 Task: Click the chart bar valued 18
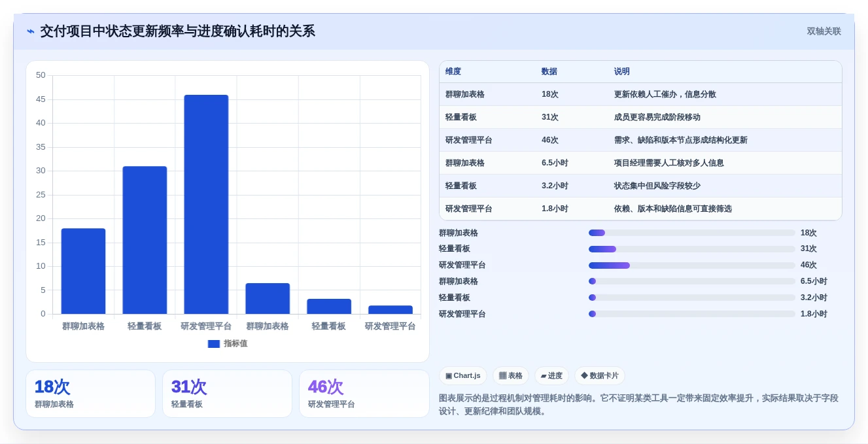point(83,271)
